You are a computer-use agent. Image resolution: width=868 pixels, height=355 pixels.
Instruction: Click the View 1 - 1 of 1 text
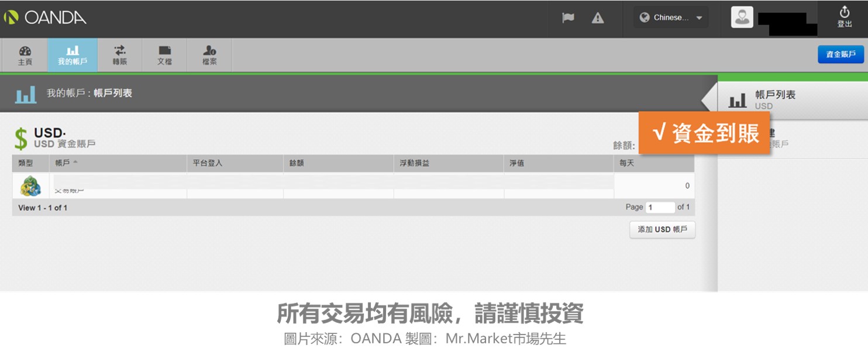point(43,208)
